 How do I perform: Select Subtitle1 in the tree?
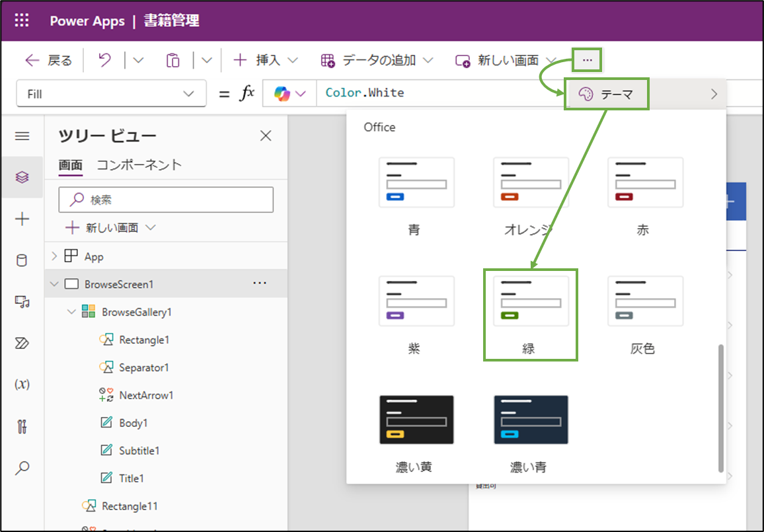point(139,451)
